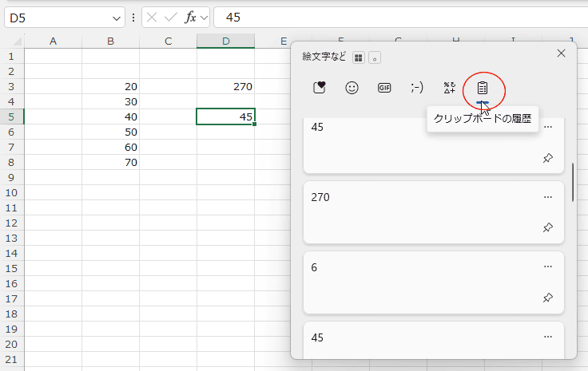Open the GIF tab in panel
This screenshot has height=371, width=588.
[x=384, y=88]
